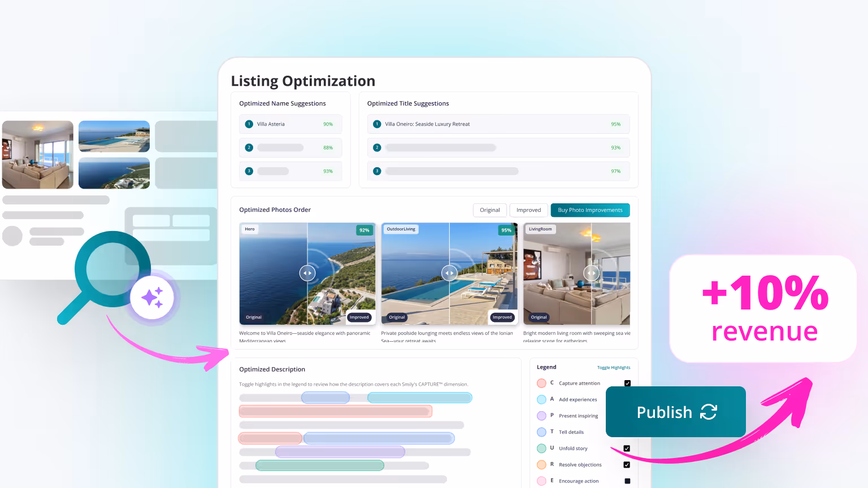The width and height of the screenshot is (868, 488).
Task: Click the green Unfold story color swatch
Action: tap(541, 448)
